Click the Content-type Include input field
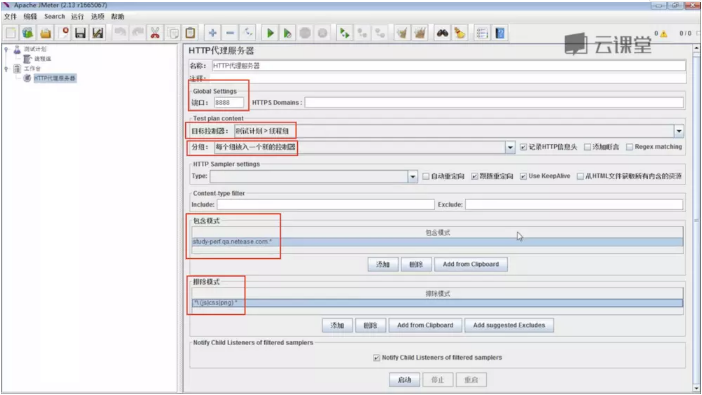The width and height of the screenshot is (702, 395). click(325, 205)
